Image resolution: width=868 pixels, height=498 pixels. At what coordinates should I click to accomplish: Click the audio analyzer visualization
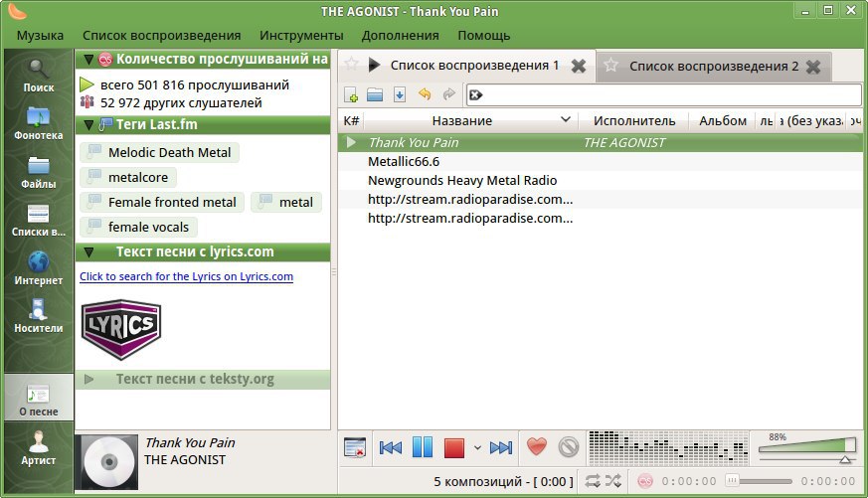(669, 447)
